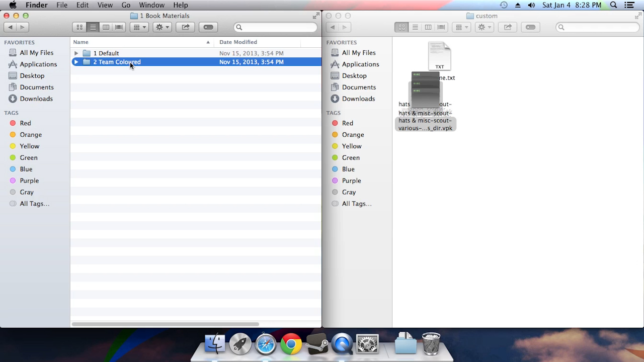Open the Edit menu
Viewport: 644px width, 362px height.
coord(83,5)
